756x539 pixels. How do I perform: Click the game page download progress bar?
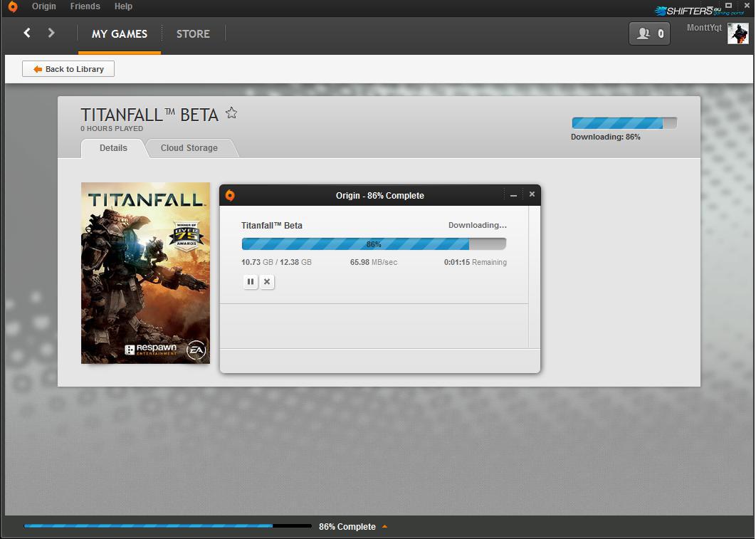[624, 123]
